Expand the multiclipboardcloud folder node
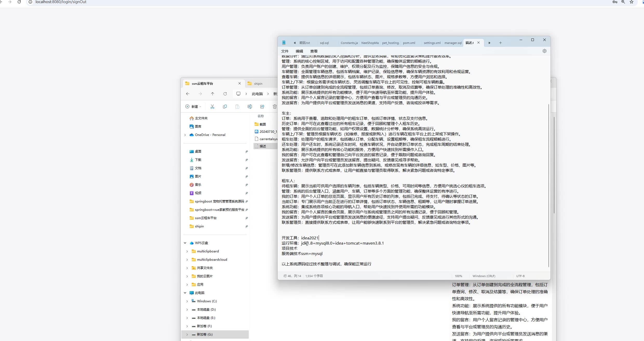The height and width of the screenshot is (341, 644). (x=187, y=260)
